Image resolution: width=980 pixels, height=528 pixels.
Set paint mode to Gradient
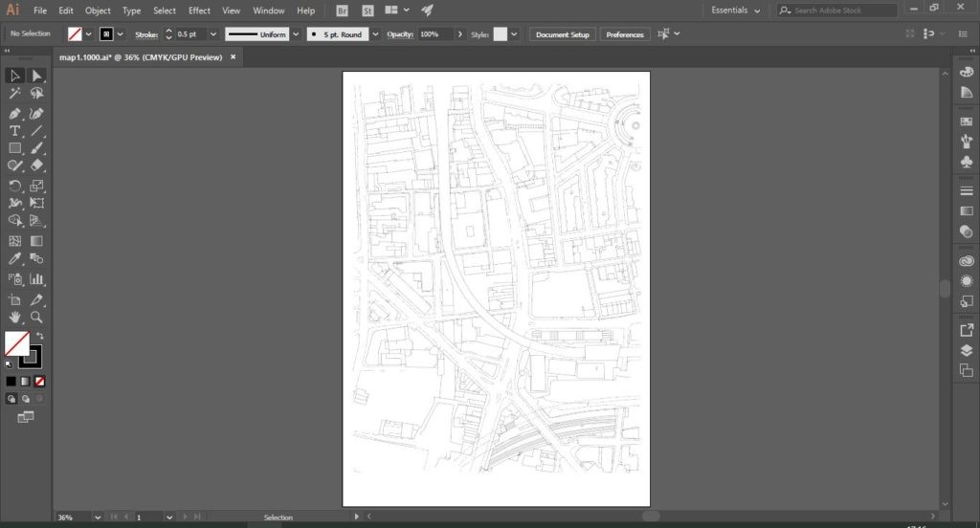tap(25, 381)
